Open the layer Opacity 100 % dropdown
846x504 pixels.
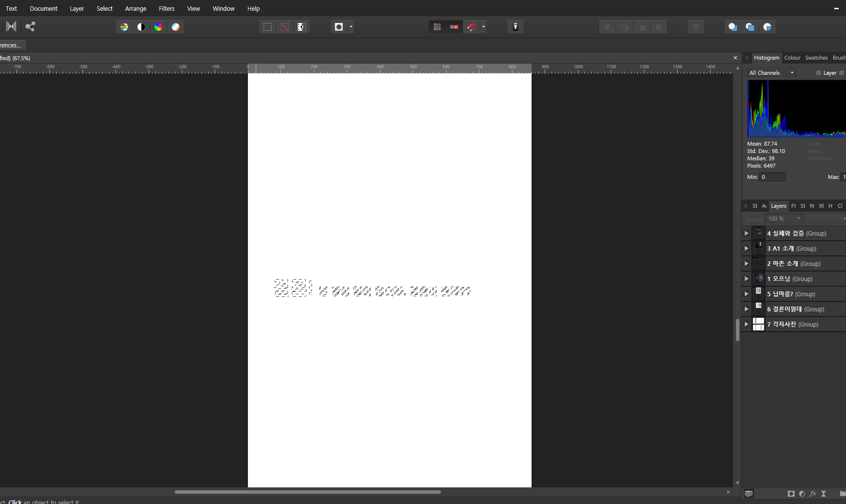tap(783, 219)
